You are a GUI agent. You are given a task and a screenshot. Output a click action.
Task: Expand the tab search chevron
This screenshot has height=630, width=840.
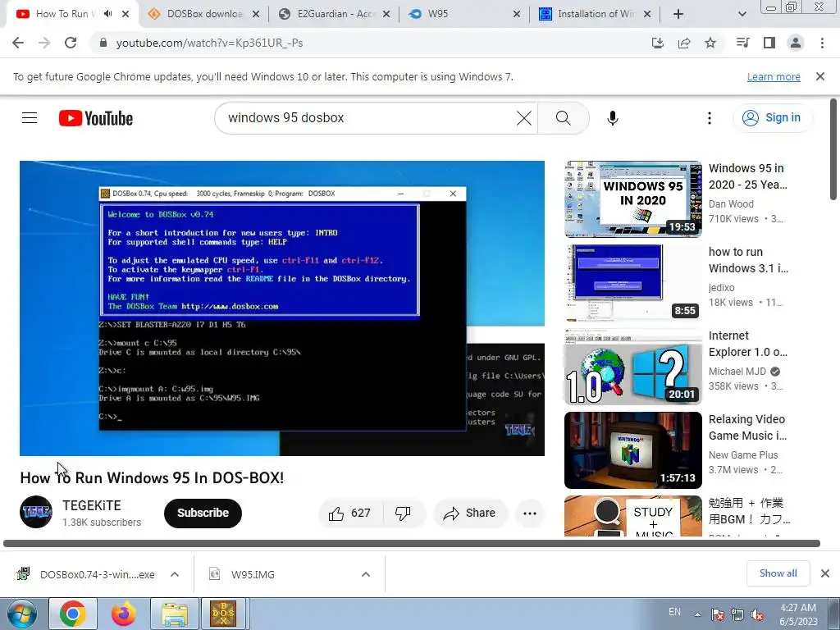point(742,14)
